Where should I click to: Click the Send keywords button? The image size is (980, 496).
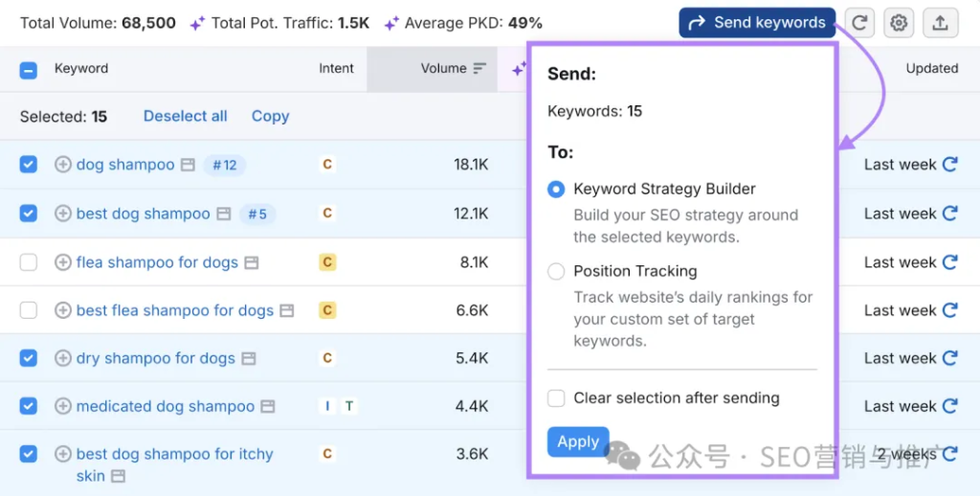coord(757,23)
